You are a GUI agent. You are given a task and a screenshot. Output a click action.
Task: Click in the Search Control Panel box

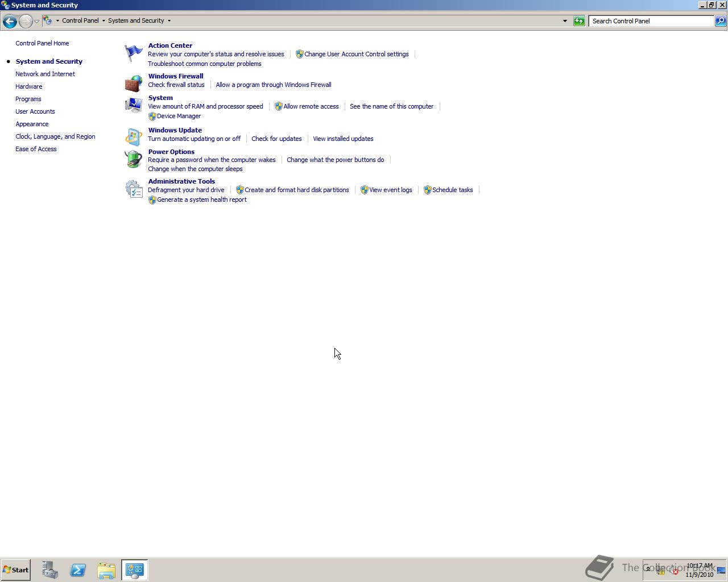click(651, 21)
